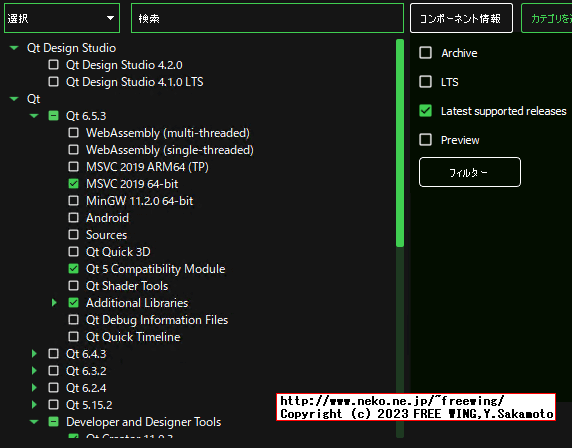
Task: Enable the LTS filter checkbox
Action: tap(425, 82)
